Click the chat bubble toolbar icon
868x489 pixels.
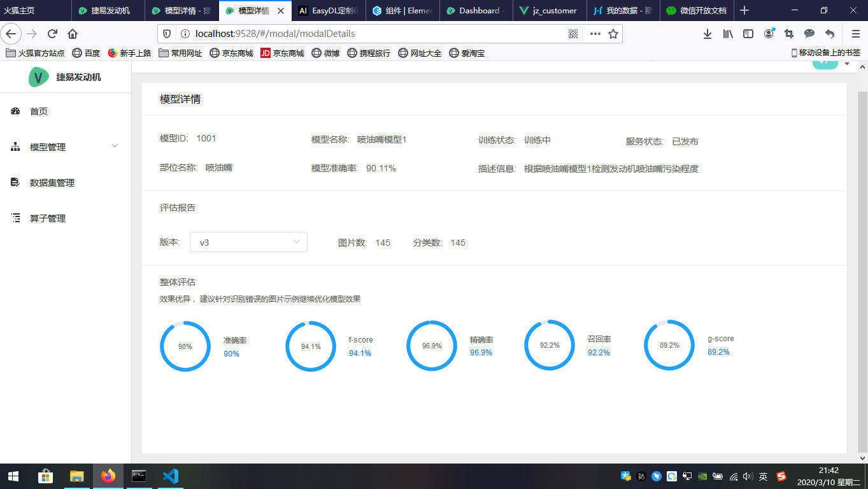pos(809,34)
